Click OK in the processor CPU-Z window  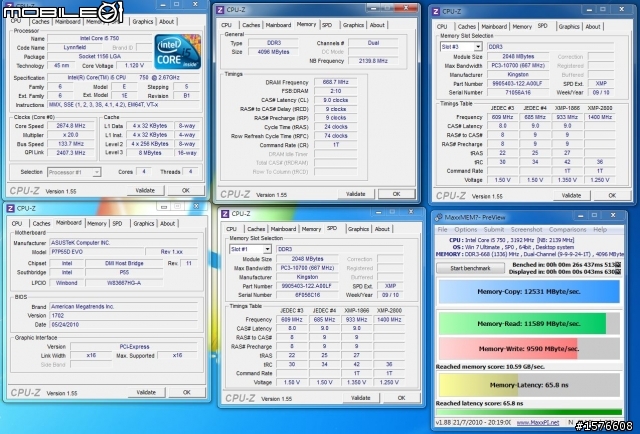[x=186, y=190]
